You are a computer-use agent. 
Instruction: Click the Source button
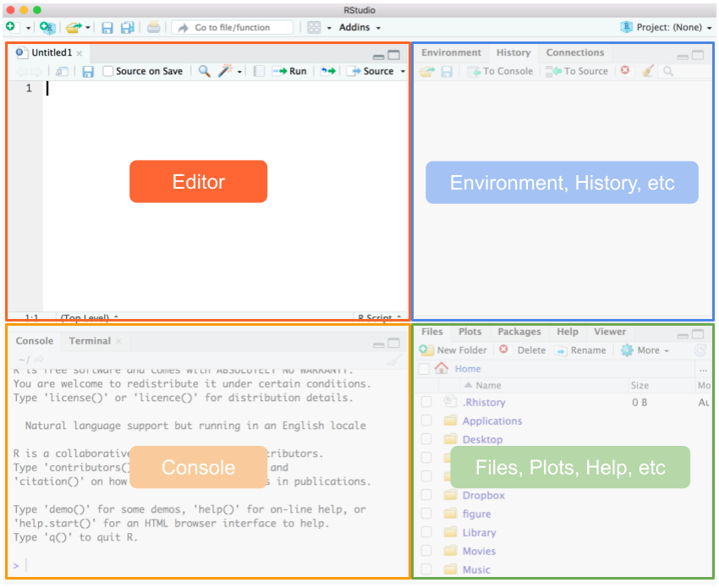tap(370, 71)
